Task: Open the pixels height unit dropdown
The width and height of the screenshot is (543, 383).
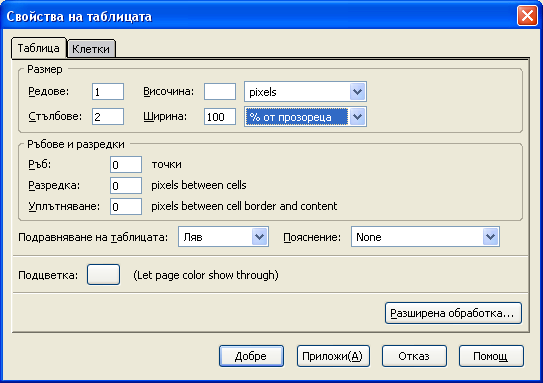Action: click(305, 92)
